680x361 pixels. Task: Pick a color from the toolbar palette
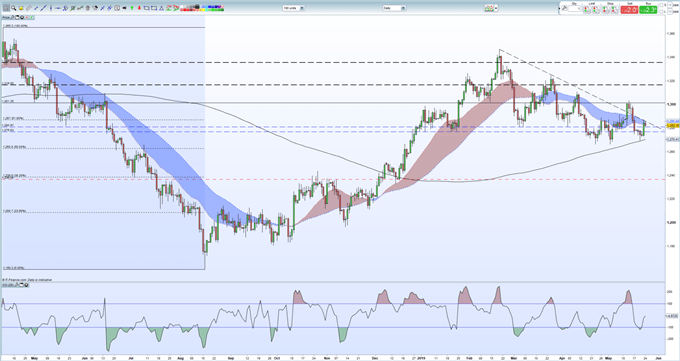pos(202,8)
